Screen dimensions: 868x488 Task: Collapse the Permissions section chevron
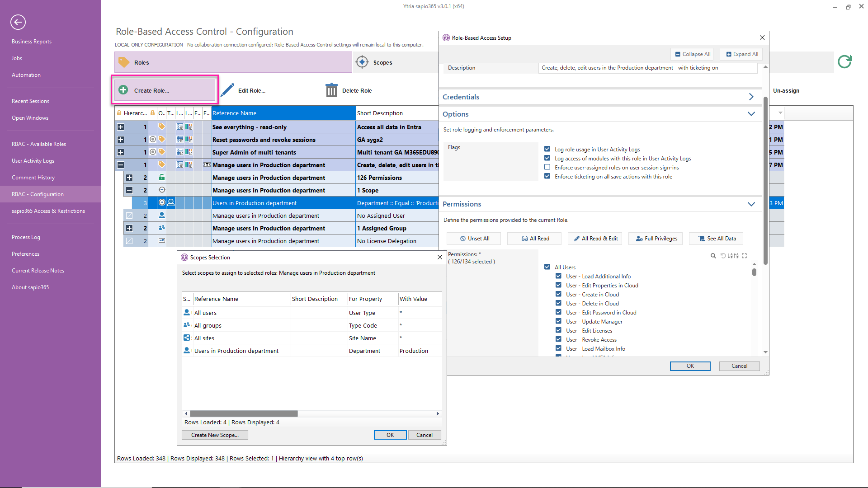coord(751,204)
